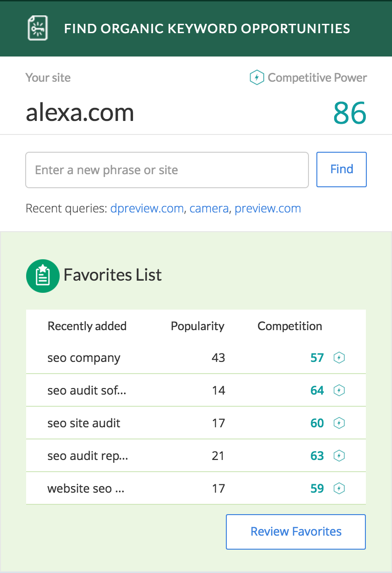
Task: Open recent query preview.com
Action: pyautogui.click(x=267, y=208)
